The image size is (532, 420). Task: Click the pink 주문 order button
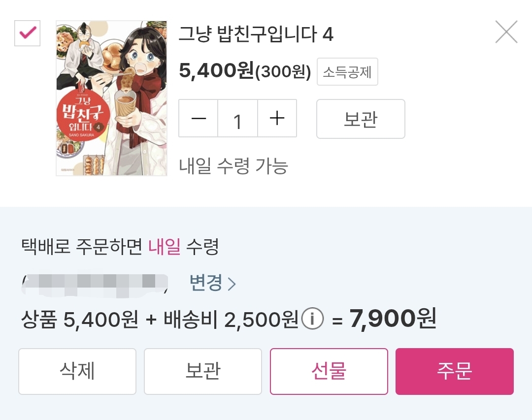[454, 371]
